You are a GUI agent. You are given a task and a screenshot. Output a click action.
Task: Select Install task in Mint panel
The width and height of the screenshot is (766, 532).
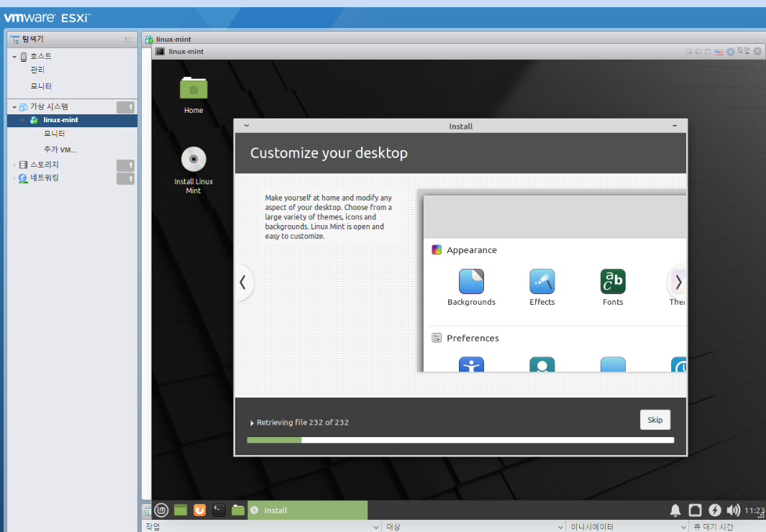click(308, 510)
